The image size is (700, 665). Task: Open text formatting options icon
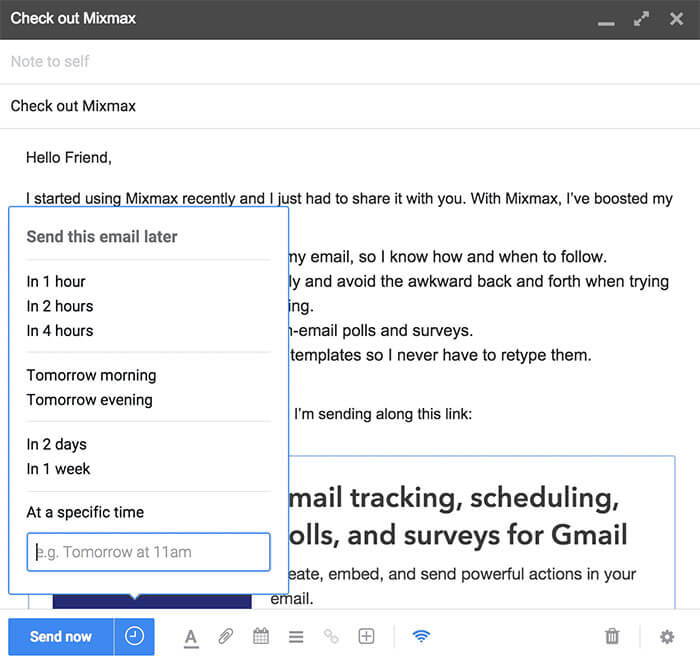click(x=191, y=637)
